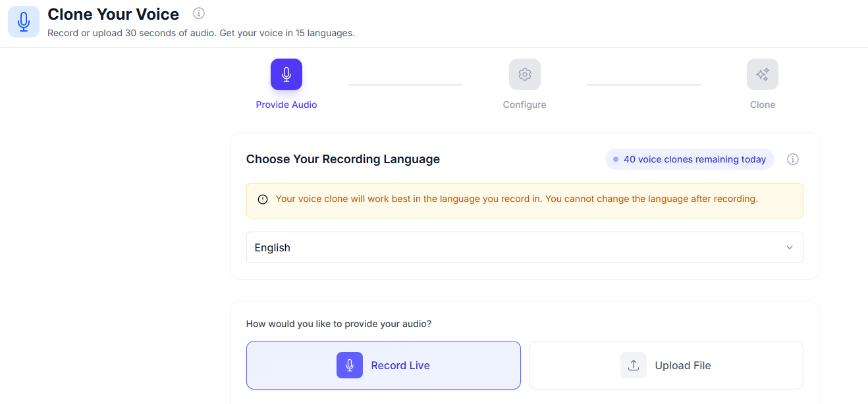Screen dimensions: 868x404
Task: Click the Clone sparkle step icon
Action: [763, 74]
